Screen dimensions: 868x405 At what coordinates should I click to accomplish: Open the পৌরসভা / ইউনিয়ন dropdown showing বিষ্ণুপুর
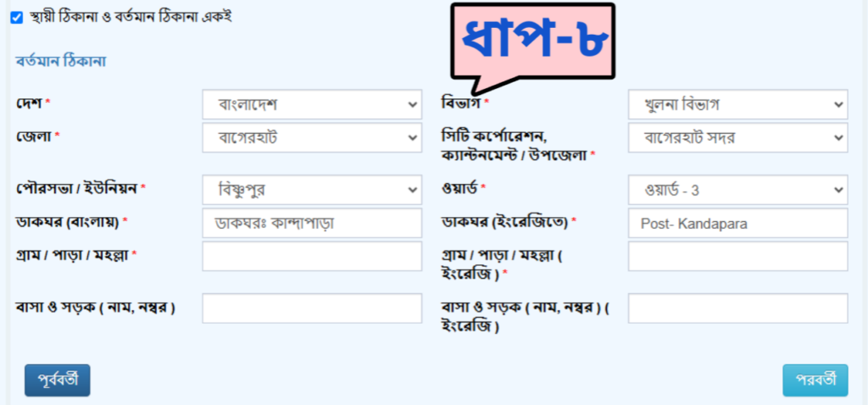[x=312, y=191]
